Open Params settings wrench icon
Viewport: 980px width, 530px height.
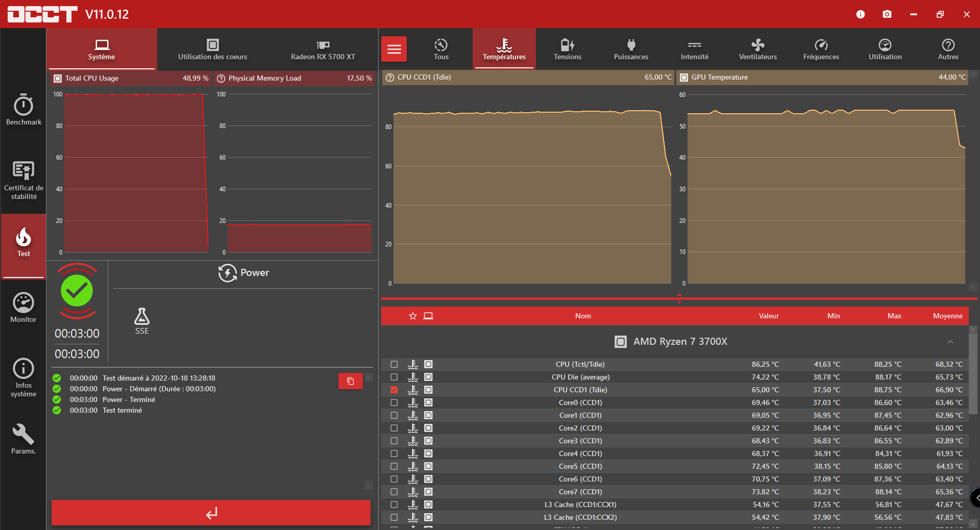pos(23,439)
